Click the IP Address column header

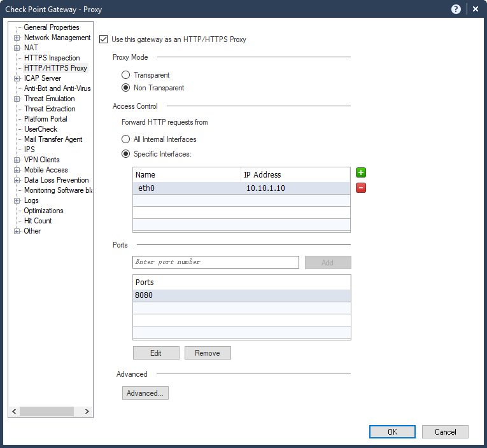point(295,175)
